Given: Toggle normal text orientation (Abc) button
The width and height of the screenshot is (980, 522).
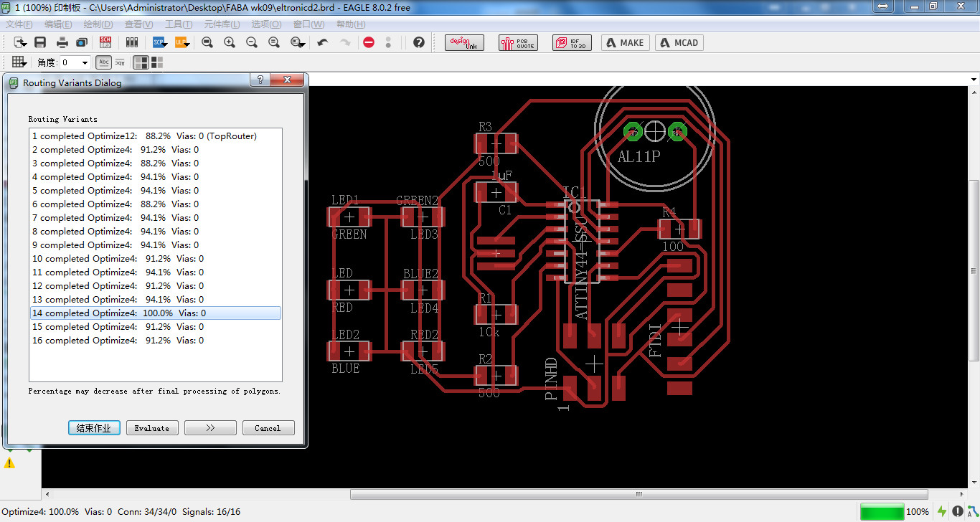Looking at the screenshot, I should (x=104, y=62).
